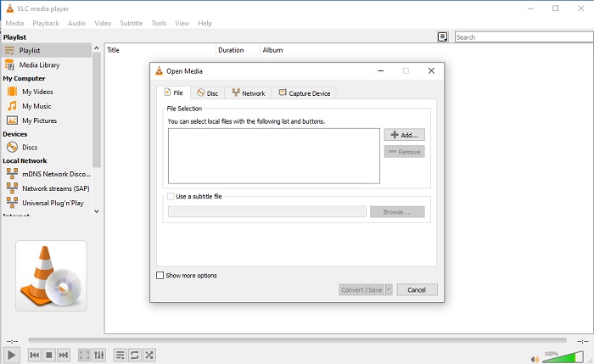The image size is (594, 364).
Task: Mute audio via speaker icon
Action: (535, 359)
